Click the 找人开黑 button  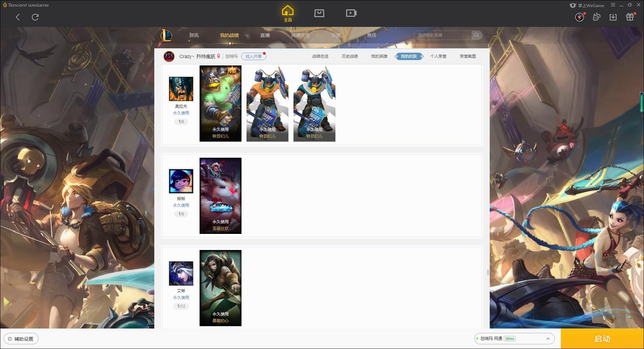tap(254, 56)
